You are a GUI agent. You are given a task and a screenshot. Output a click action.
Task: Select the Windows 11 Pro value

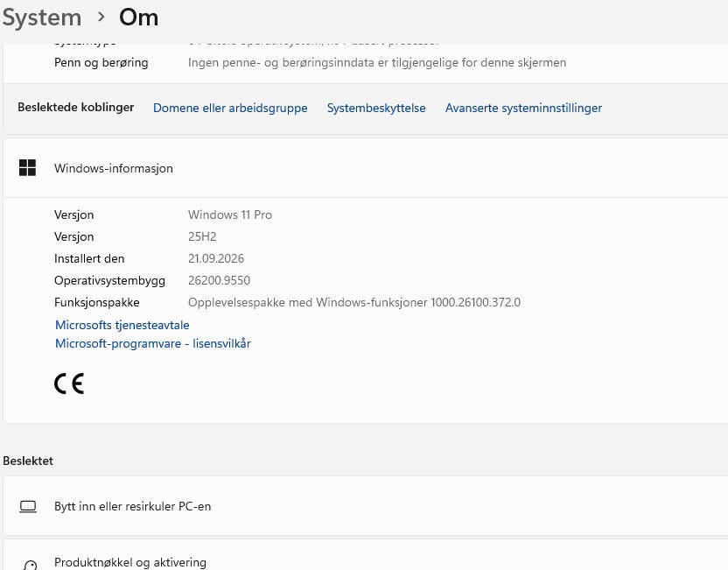click(230, 215)
